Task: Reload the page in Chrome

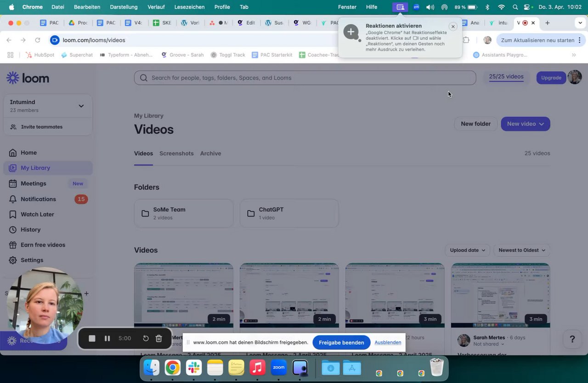Action: (x=38, y=40)
